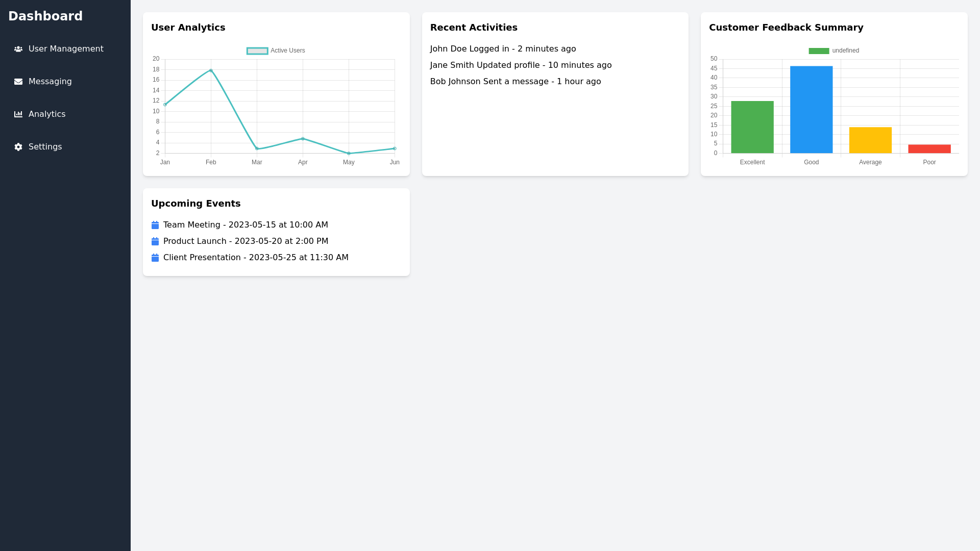Click the calendar icon beside Team Meeting
The width and height of the screenshot is (980, 551).
[155, 225]
